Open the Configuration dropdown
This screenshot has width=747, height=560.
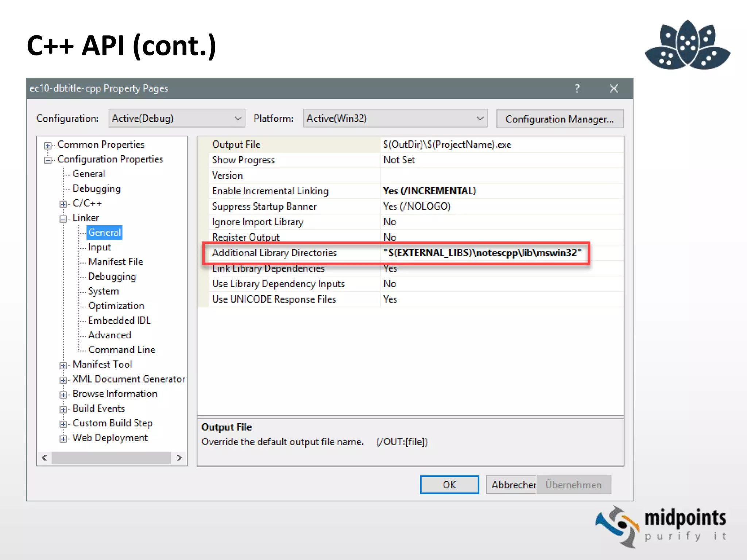pos(177,118)
